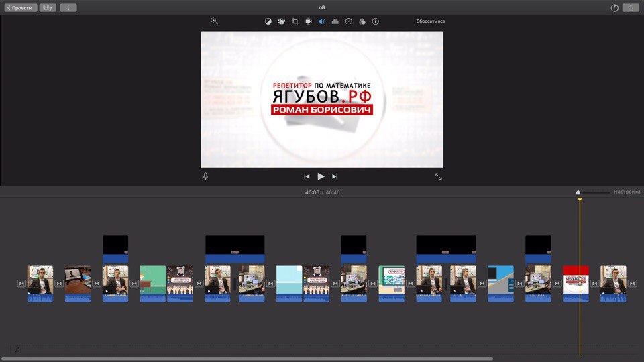The width and height of the screenshot is (644, 362).
Task: Click the project title n8
Action: click(322, 7)
